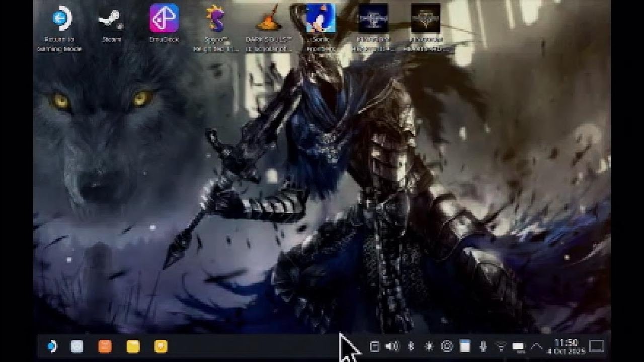Expand hidden system tray icons arrow

(x=537, y=346)
